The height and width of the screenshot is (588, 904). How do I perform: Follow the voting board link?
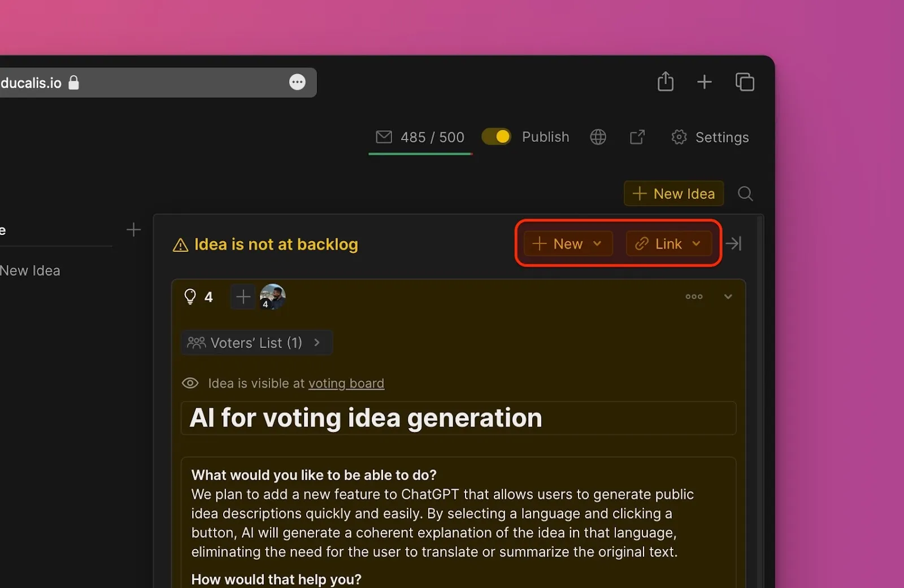[x=346, y=384]
